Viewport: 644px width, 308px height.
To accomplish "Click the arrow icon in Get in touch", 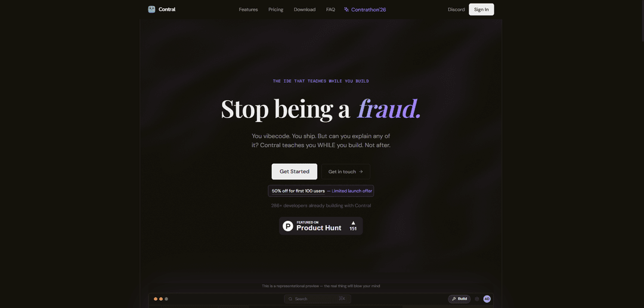I will (361, 172).
